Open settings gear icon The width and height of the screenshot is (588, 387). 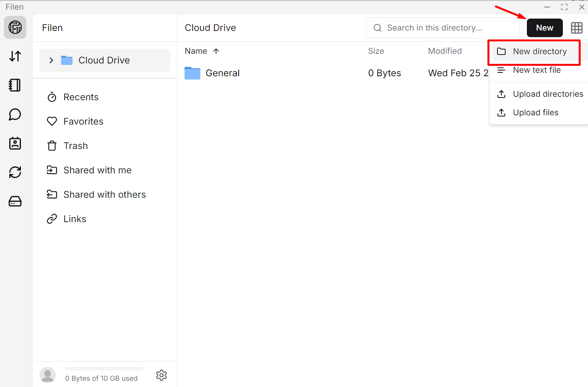161,375
